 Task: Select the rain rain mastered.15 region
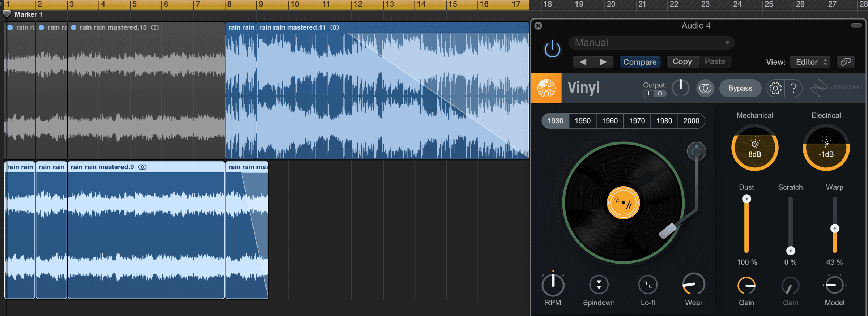[146, 90]
